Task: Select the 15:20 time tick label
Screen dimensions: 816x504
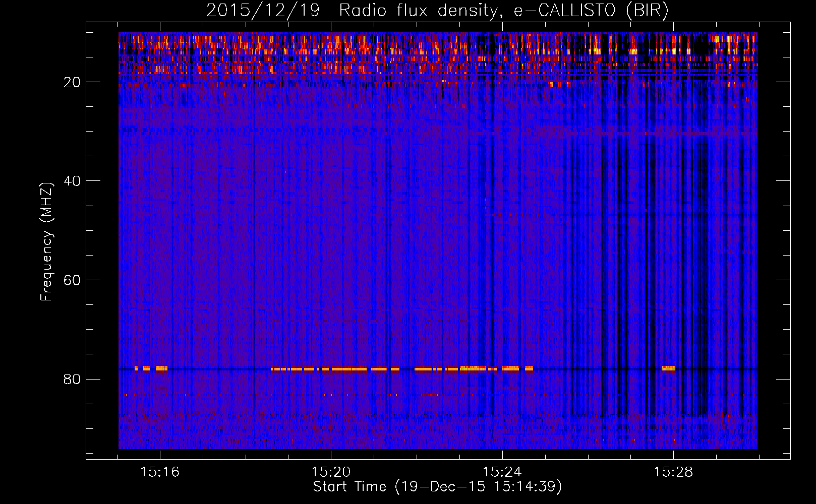Action: (331, 472)
